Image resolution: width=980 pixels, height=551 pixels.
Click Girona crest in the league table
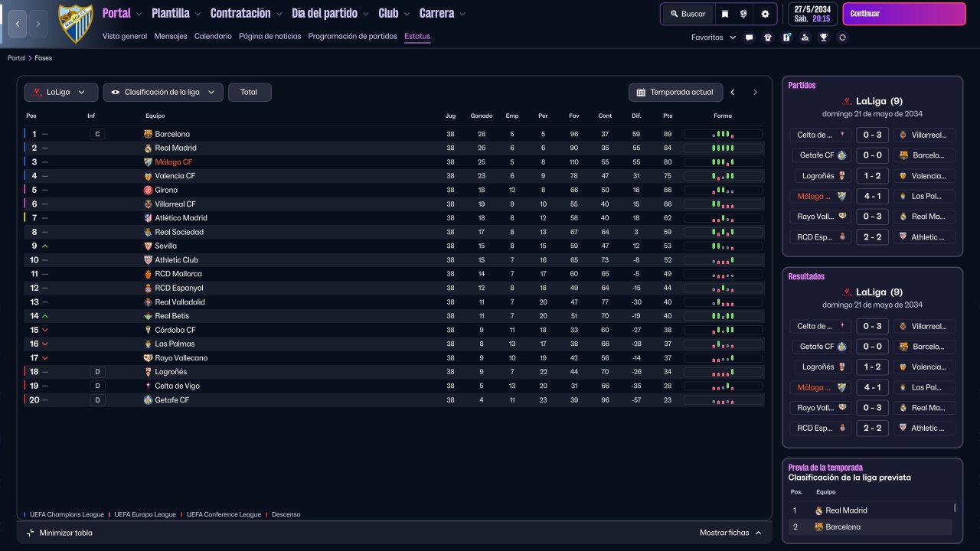[x=149, y=190]
